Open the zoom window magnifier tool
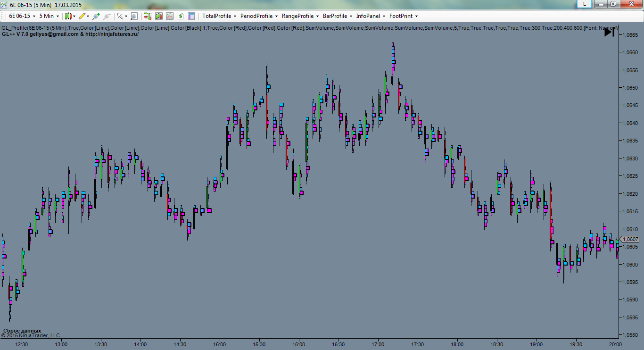 point(134,16)
